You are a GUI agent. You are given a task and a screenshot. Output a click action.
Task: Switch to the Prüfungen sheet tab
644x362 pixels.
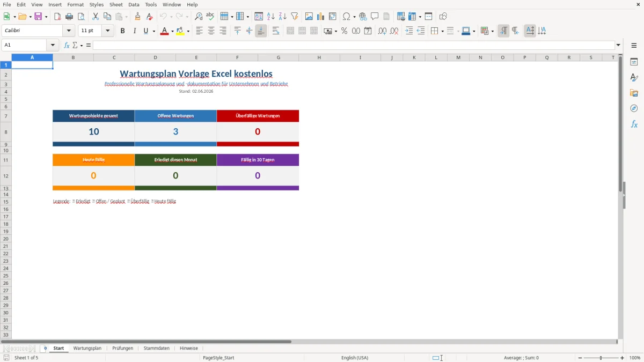[x=123, y=349]
